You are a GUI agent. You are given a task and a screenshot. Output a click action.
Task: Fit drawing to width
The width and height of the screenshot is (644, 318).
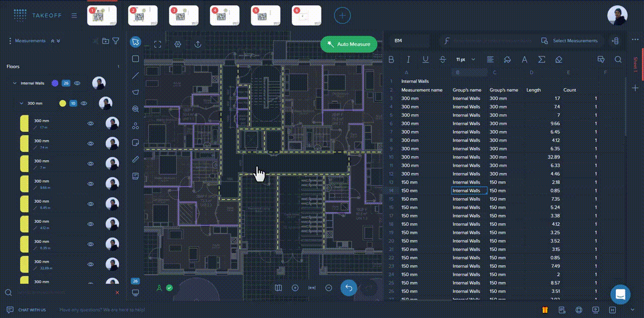pos(312,288)
